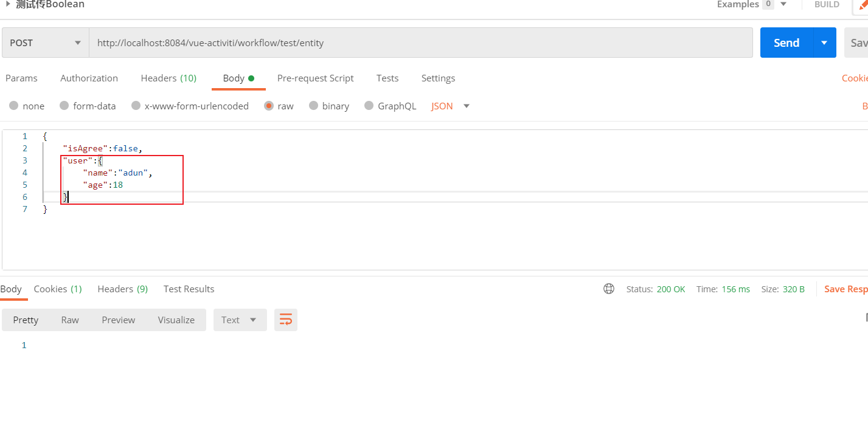Send the request
This screenshot has height=432, width=868.
(786, 43)
